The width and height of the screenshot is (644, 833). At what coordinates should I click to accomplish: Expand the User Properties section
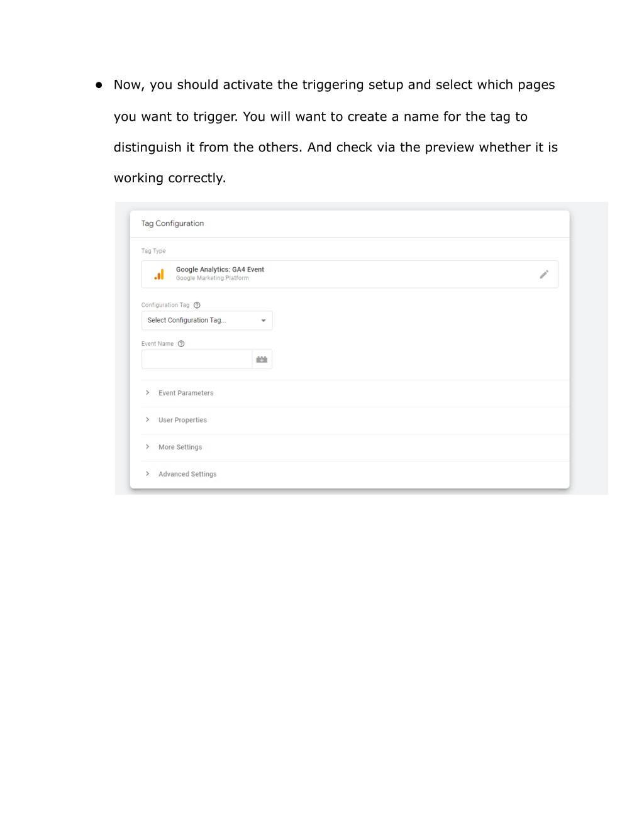click(355, 420)
